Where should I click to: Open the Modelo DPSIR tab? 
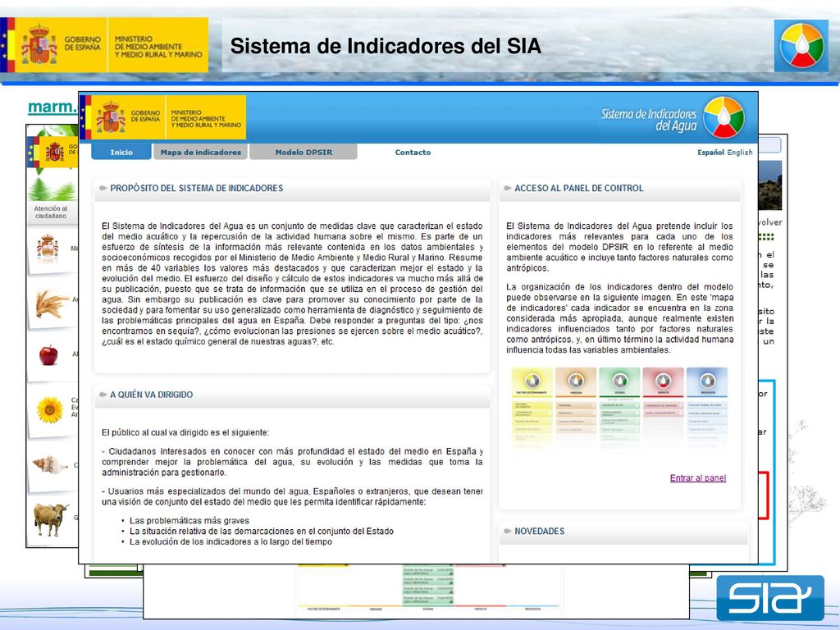click(x=304, y=152)
